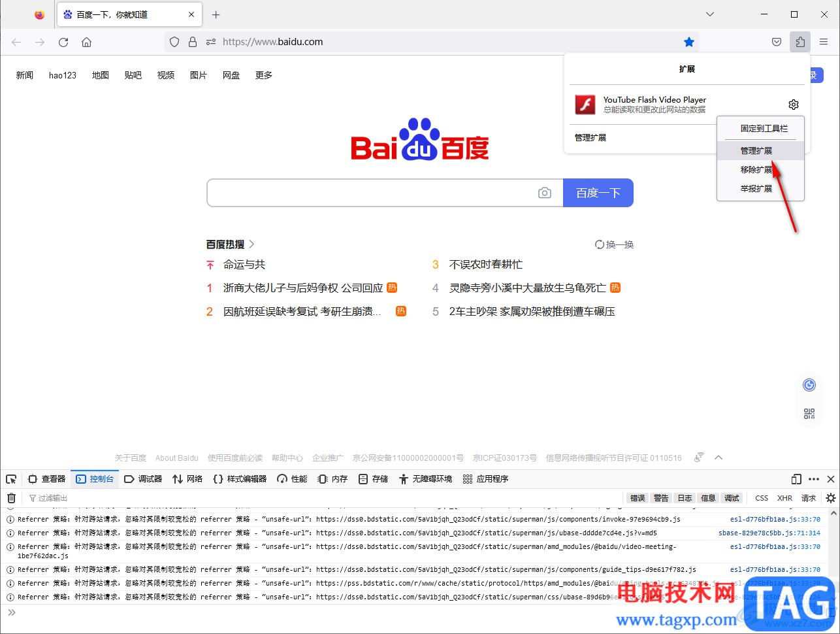
Task: Clear console output with trash icon
Action: pyautogui.click(x=11, y=498)
